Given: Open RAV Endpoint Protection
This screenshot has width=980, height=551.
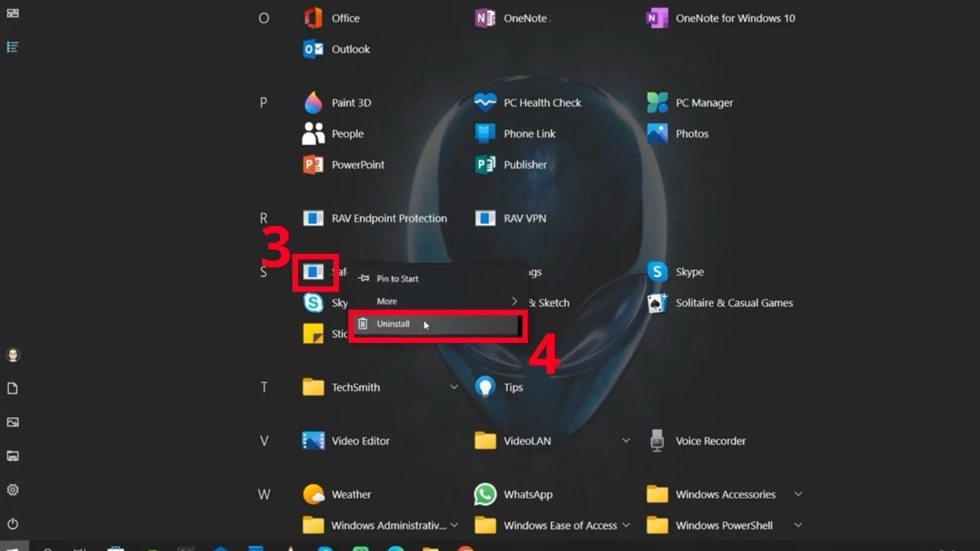Looking at the screenshot, I should pos(375,219).
